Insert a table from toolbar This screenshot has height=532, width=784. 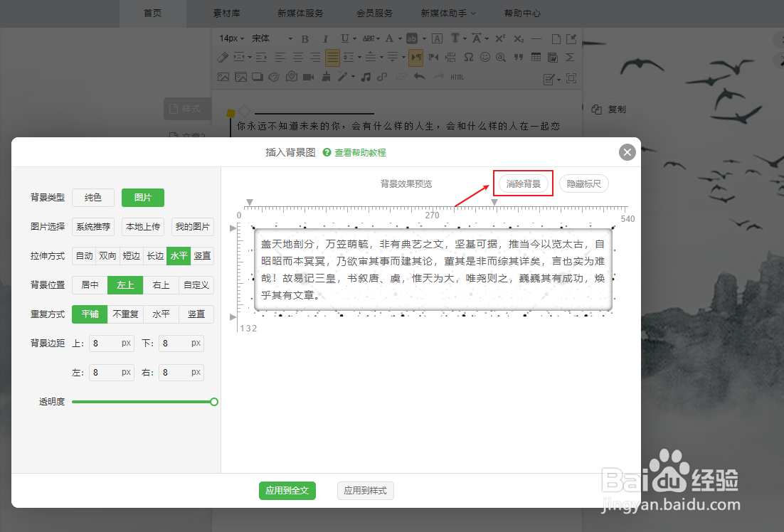tap(536, 57)
